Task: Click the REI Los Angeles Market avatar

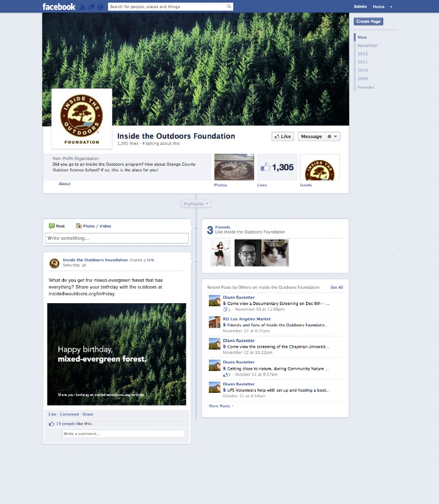Action: [214, 322]
